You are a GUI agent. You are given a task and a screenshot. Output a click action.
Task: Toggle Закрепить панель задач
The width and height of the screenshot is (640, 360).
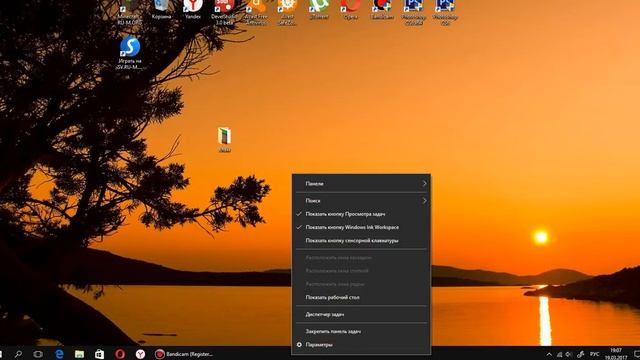pos(361,331)
